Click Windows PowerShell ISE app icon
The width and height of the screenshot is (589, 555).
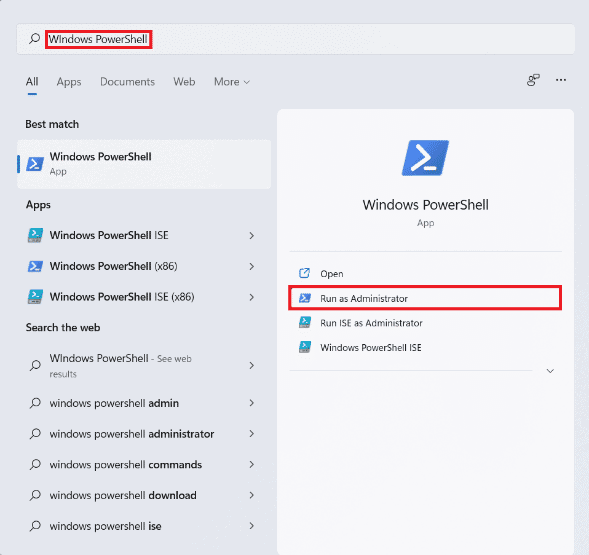click(x=35, y=235)
